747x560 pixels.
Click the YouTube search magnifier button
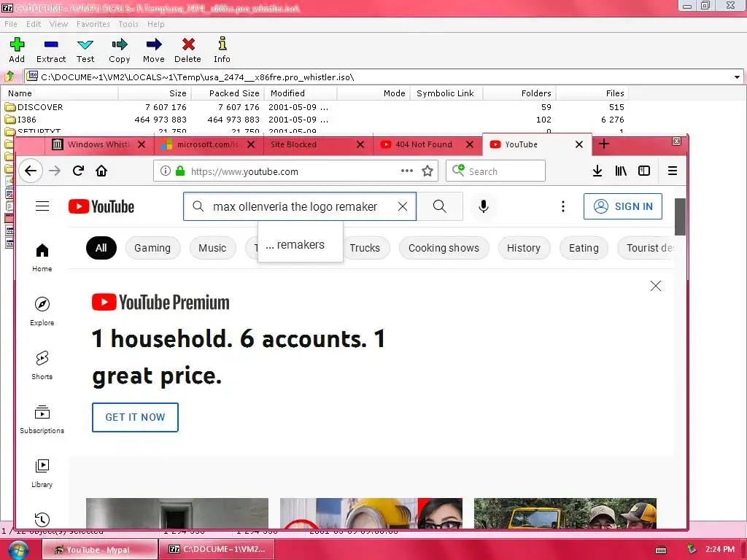(440, 206)
